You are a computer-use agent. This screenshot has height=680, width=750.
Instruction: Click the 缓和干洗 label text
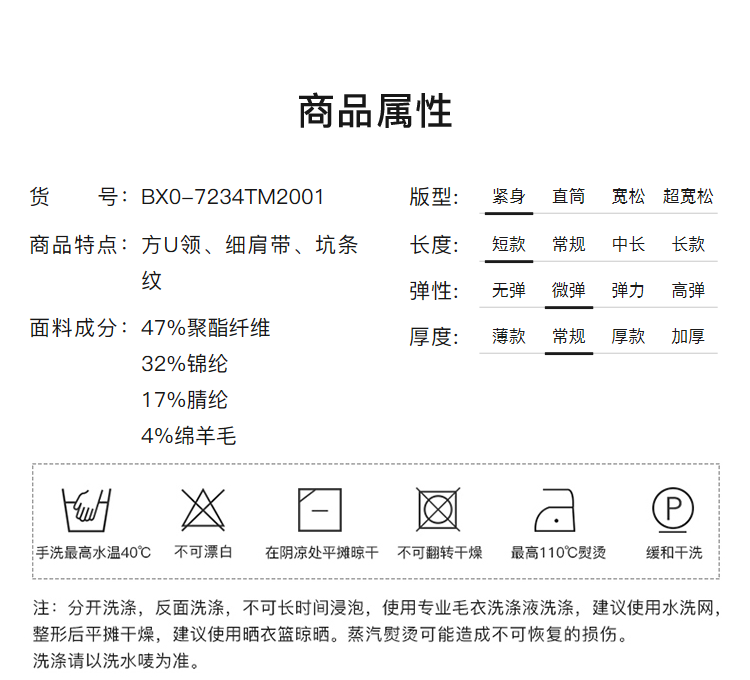pos(674,553)
